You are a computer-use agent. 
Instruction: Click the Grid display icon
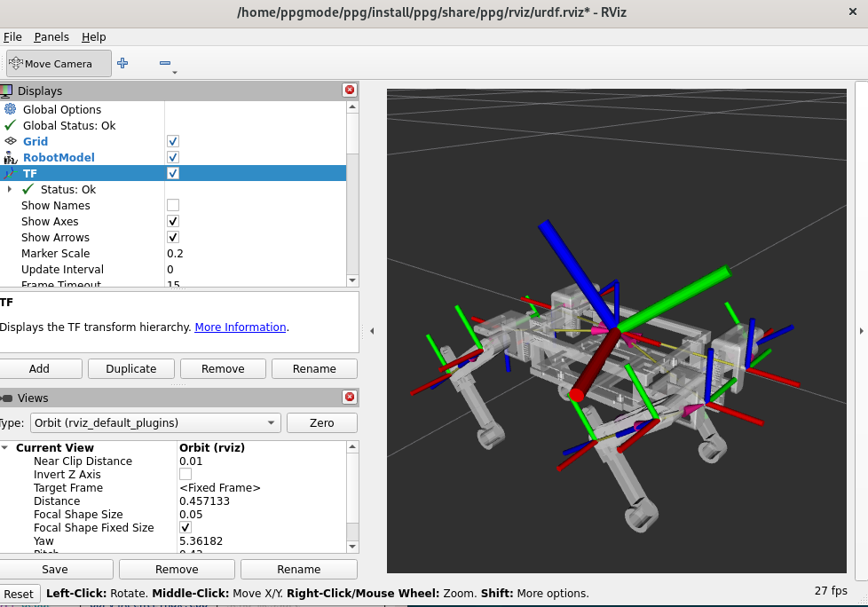10,141
